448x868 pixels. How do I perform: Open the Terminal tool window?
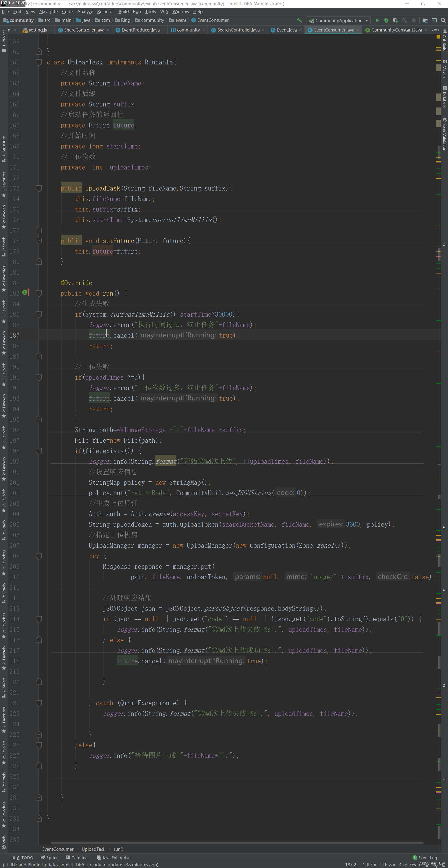click(x=77, y=857)
